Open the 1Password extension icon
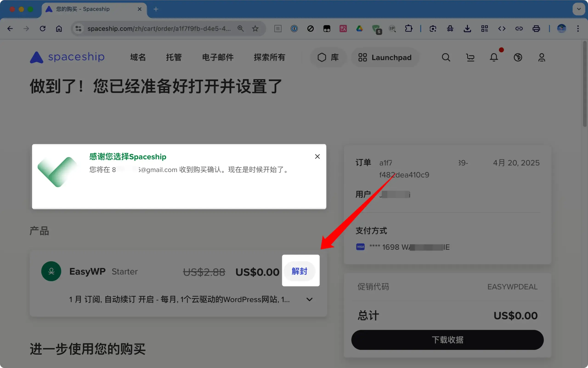 [294, 29]
